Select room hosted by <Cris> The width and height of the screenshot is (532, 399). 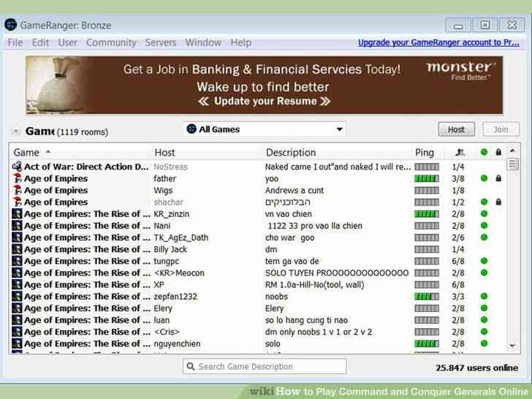[x=258, y=332]
